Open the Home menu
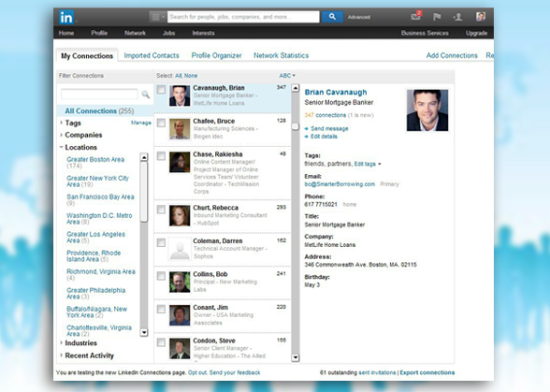 click(x=66, y=33)
